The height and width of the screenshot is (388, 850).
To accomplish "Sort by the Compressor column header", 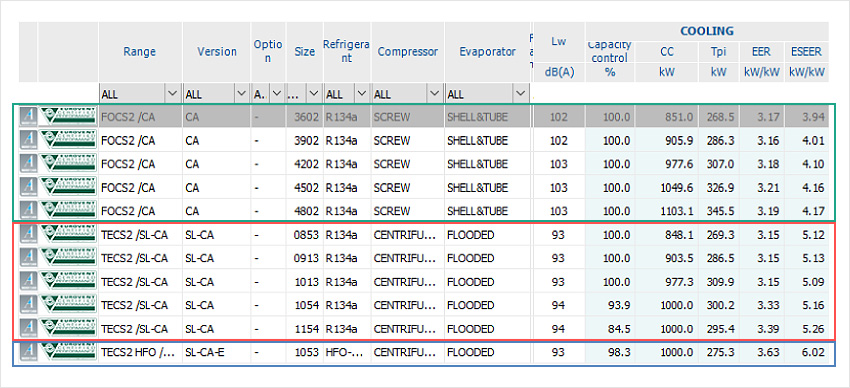I will click(408, 52).
